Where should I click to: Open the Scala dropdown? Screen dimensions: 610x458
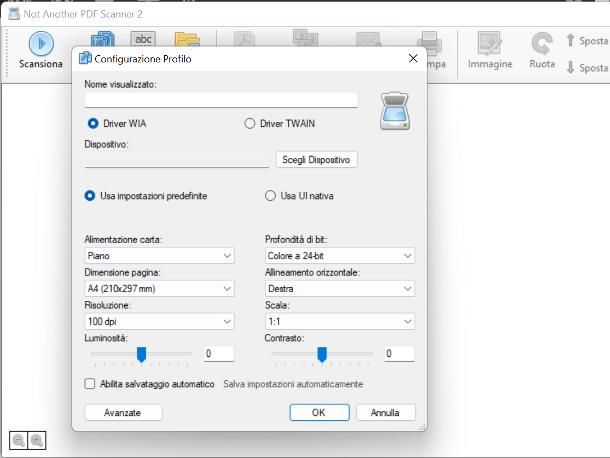(340, 321)
